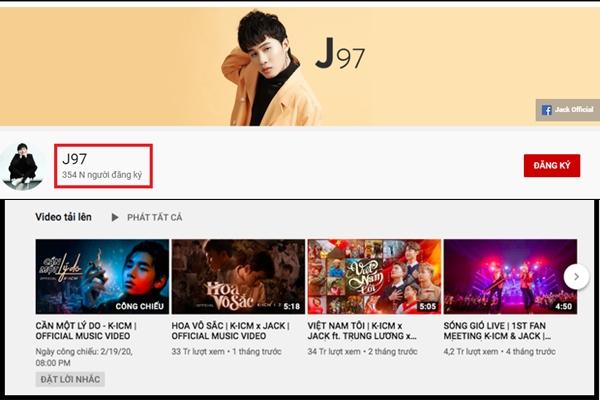This screenshot has width=600, height=400.
Task: Click the J97 channel banner image
Action: 300,64
